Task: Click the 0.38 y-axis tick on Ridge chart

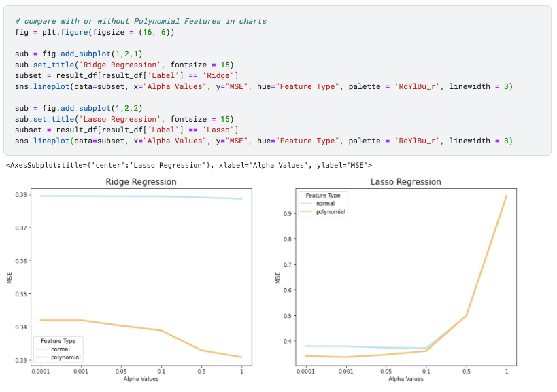Action: 21,195
